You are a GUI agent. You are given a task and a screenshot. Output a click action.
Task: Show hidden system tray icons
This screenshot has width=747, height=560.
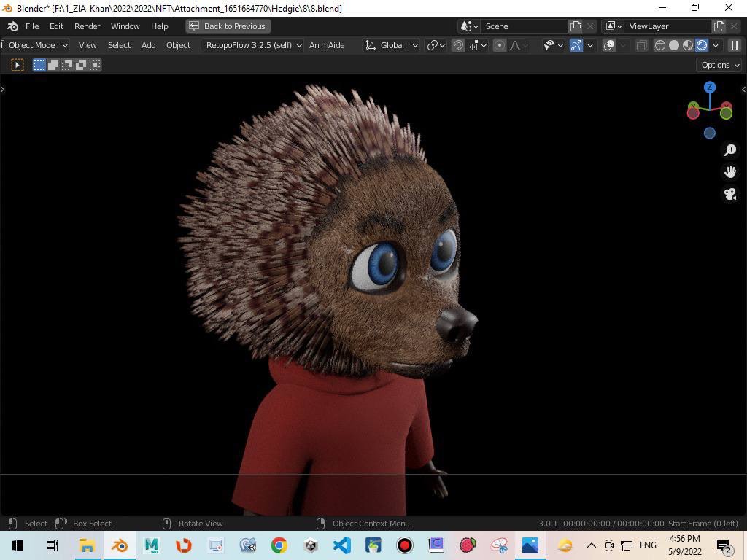(591, 545)
